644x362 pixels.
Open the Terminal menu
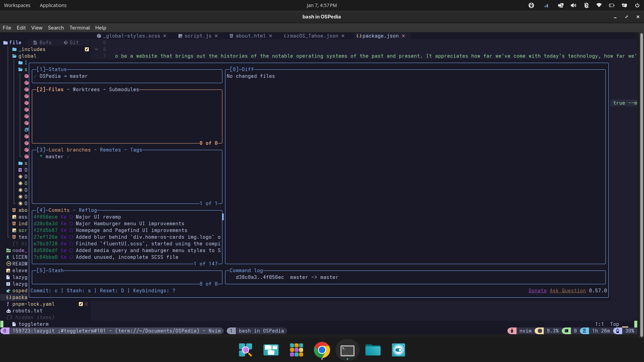coord(79,28)
